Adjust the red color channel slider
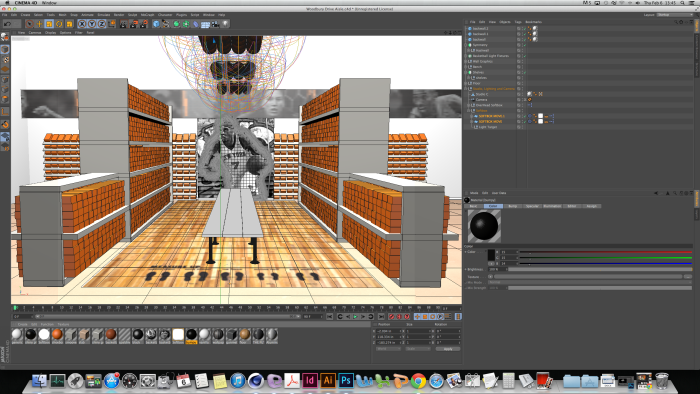 click(x=605, y=252)
